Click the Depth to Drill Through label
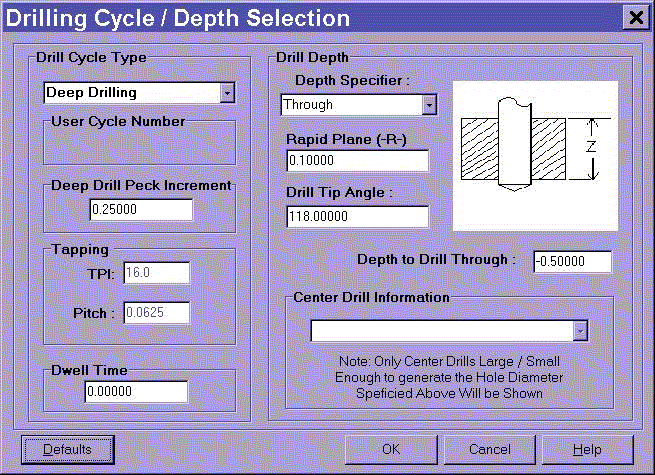This screenshot has height=475, width=655. [x=436, y=259]
